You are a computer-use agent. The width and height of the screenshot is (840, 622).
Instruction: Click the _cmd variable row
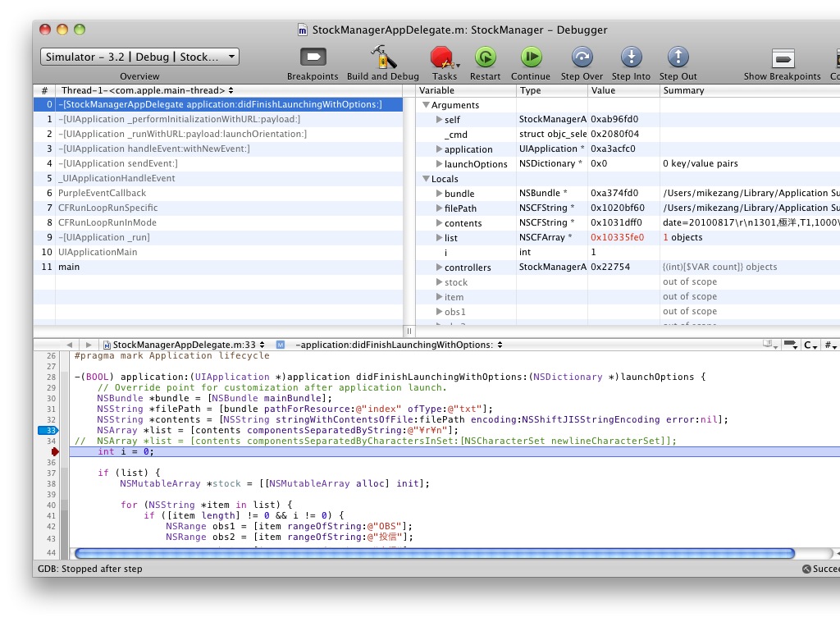point(628,134)
